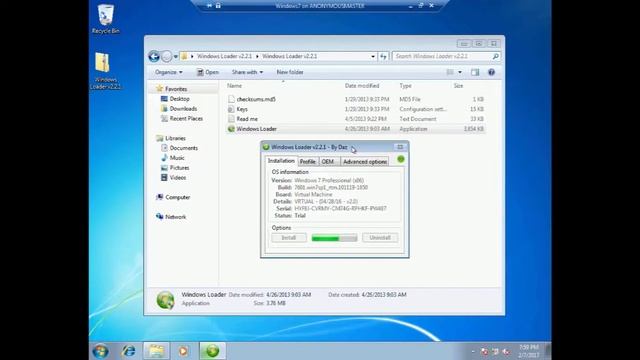Click the green installation progress bar
Image resolution: width=640 pixels, height=360 pixels.
tap(334, 238)
